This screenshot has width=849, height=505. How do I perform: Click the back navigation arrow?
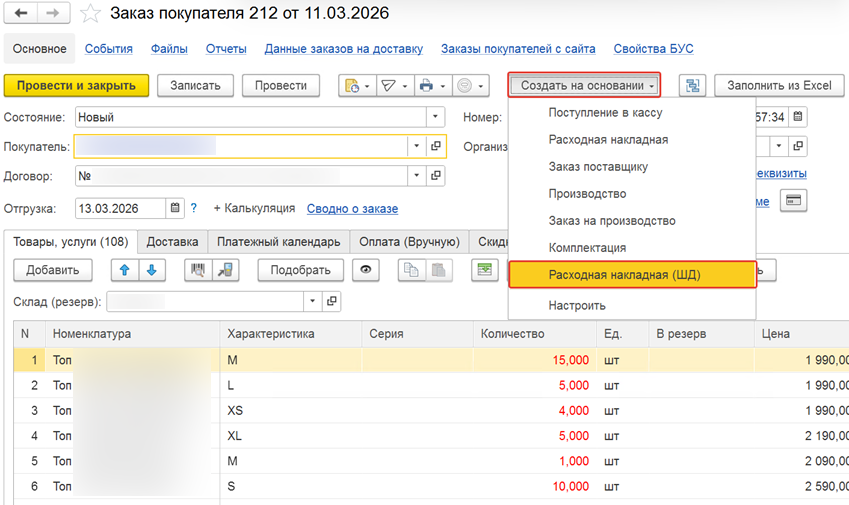click(x=20, y=14)
